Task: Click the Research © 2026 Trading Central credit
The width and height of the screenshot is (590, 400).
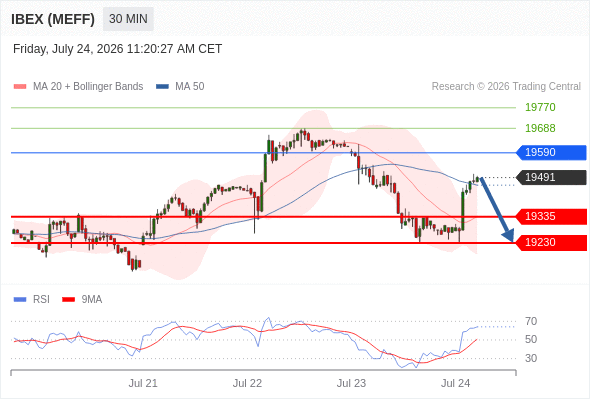Action: [x=506, y=87]
